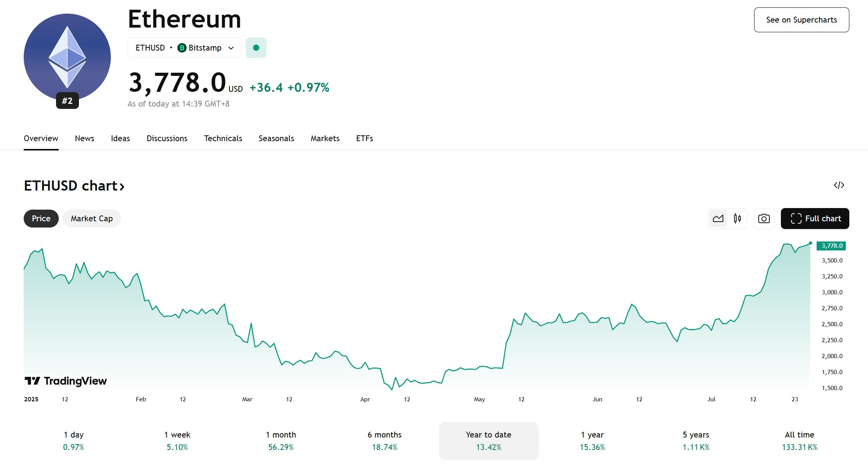Click the 3,500.0 price axis label
Image resolution: width=868 pixels, height=469 pixels.
click(x=832, y=261)
